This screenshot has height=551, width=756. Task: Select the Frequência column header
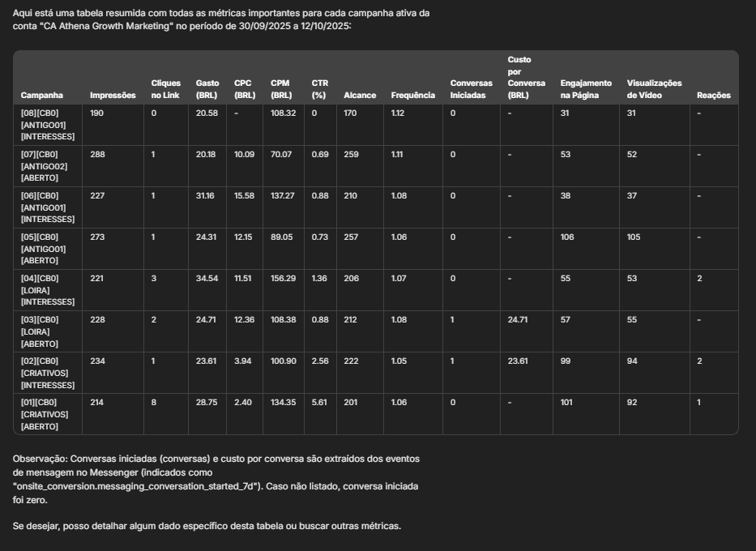point(413,96)
